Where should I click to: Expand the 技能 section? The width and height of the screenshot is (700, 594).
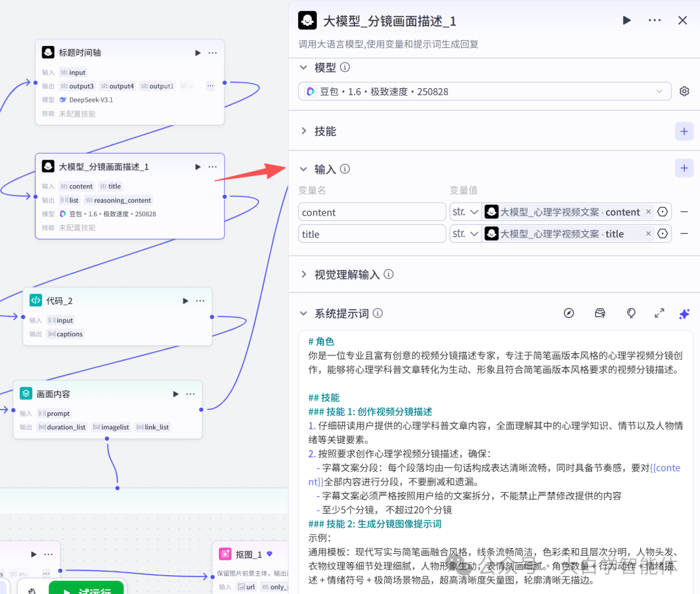(x=303, y=131)
